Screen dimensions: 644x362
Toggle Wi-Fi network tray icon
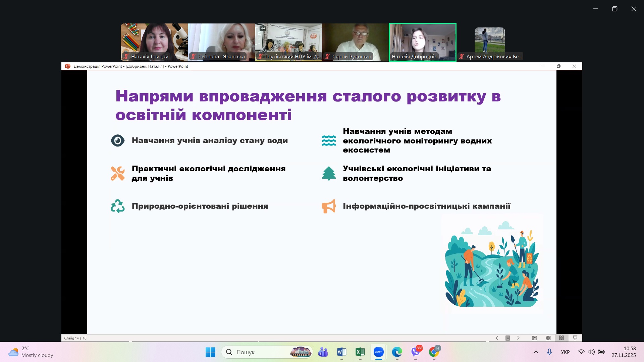581,352
